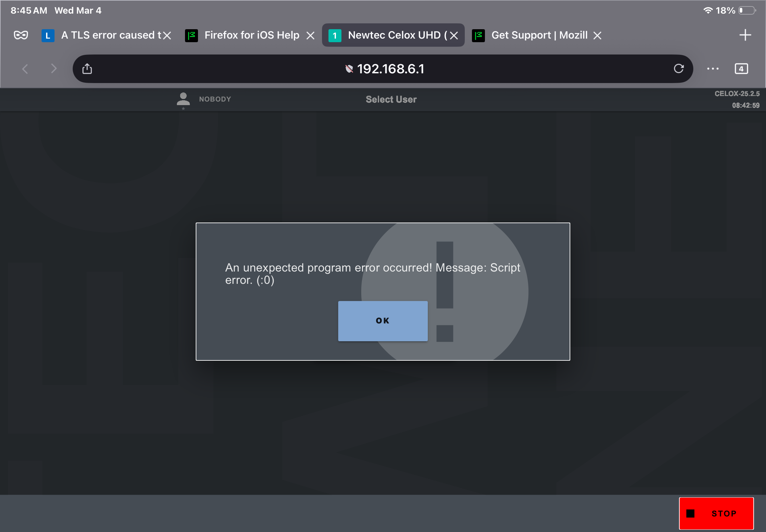Tap the tracking protection shield icon
766x532 pixels.
349,69
